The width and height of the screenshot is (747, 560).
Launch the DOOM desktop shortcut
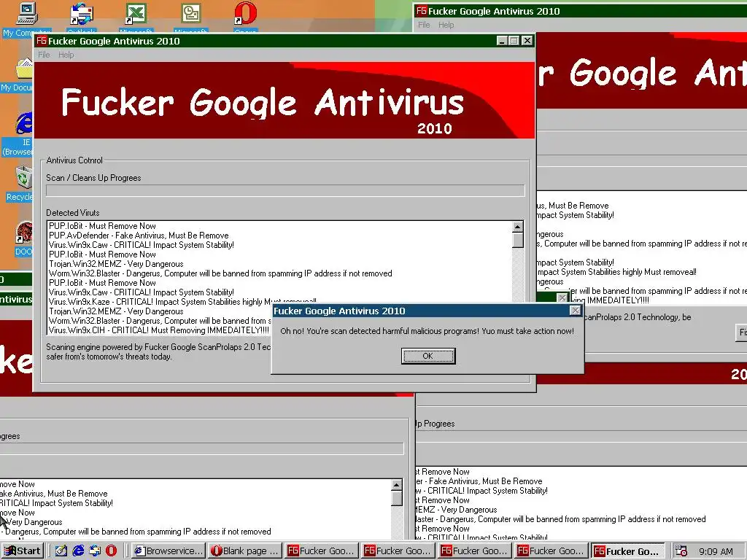pos(24,233)
